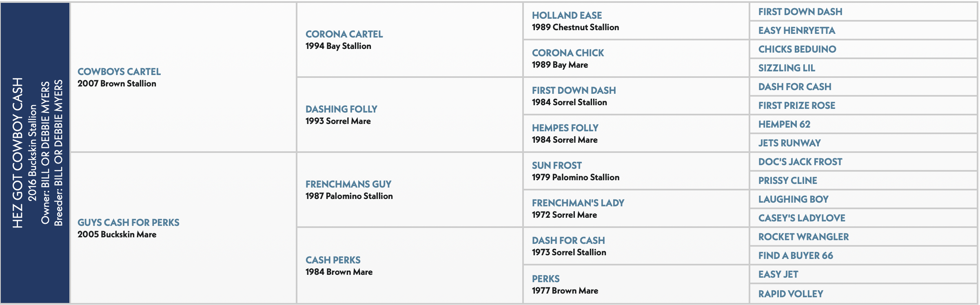Click the FIRST PRIZE ROSE link
980x305 pixels.
pos(797,106)
